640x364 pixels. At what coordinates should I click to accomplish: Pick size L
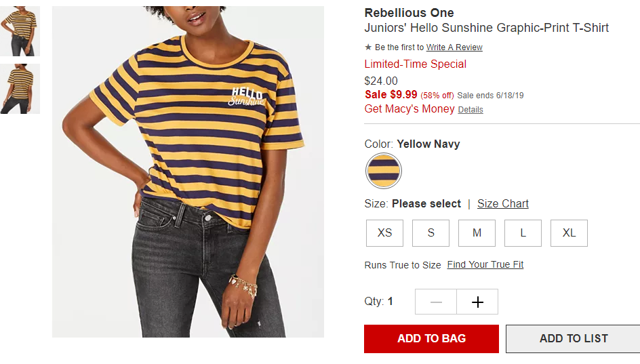(x=523, y=233)
